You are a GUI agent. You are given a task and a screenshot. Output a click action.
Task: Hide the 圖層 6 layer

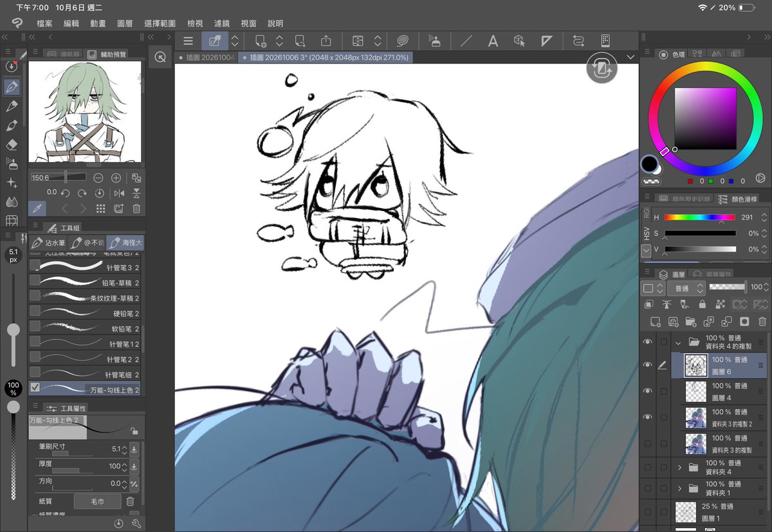[x=648, y=365]
